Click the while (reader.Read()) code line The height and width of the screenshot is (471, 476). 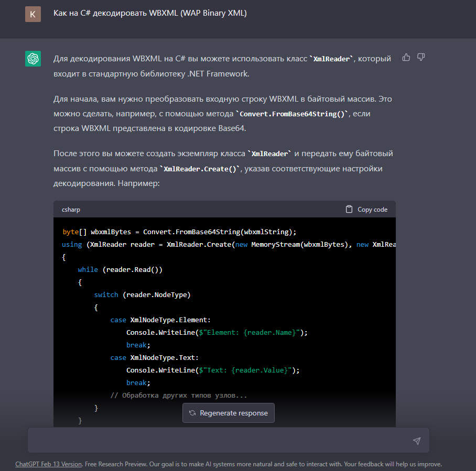point(121,269)
